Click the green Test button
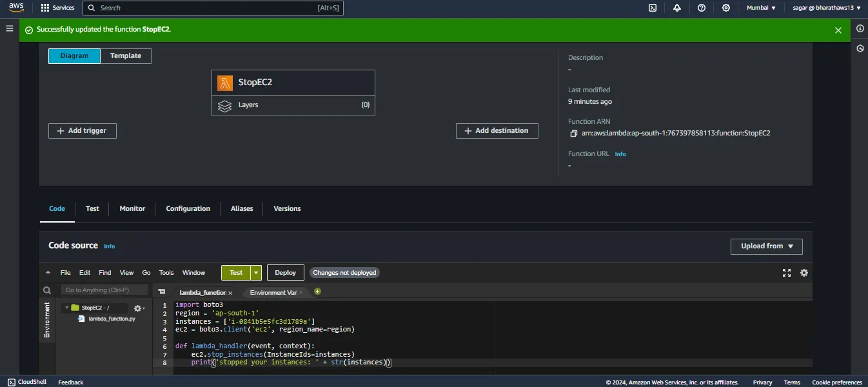This screenshot has width=868, height=387. 236,273
